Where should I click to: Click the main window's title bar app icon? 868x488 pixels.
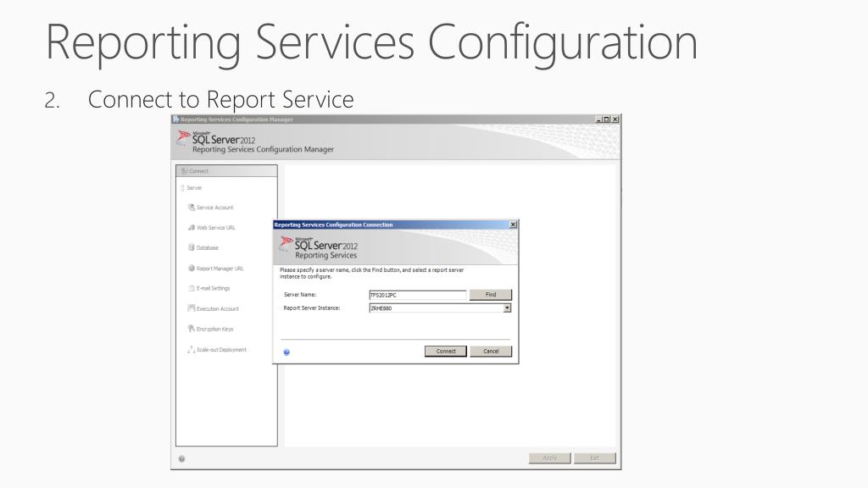[x=176, y=119]
